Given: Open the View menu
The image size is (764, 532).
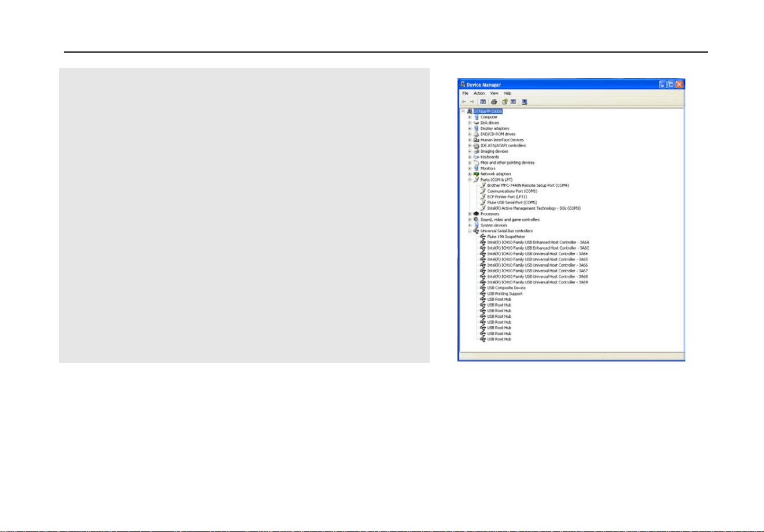Looking at the screenshot, I should click(494, 93).
